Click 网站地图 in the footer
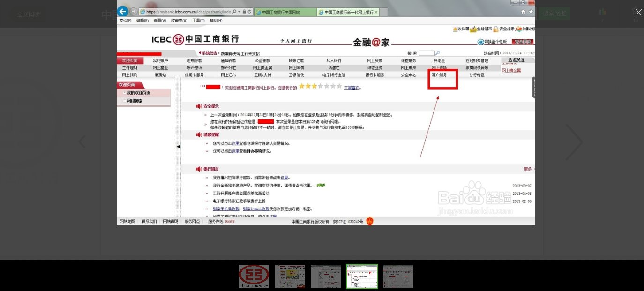The image size is (644, 291). 127,221
